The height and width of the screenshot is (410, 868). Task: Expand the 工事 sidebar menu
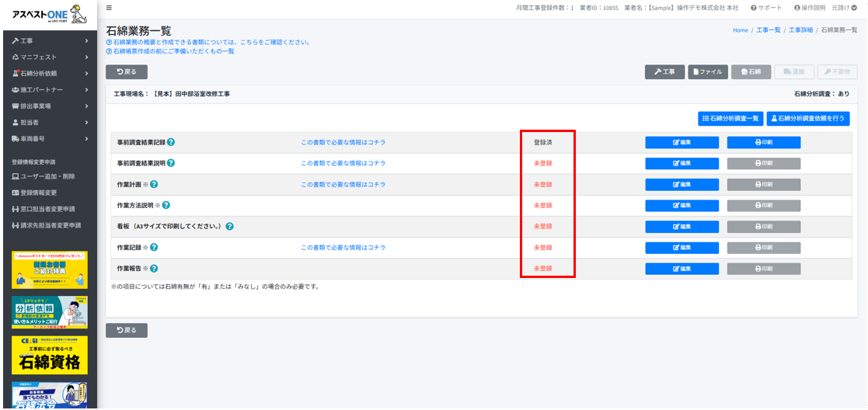coord(48,40)
